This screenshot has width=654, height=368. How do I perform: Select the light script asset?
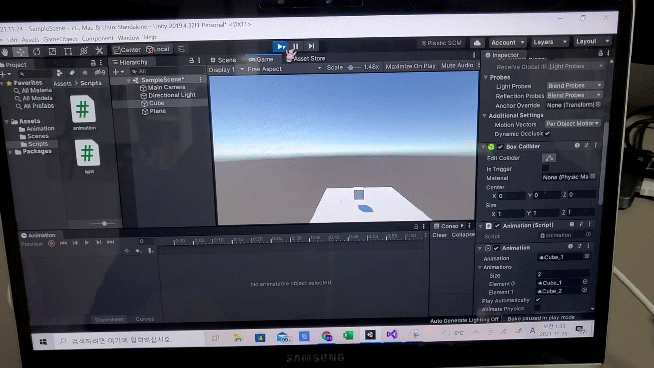(88, 157)
